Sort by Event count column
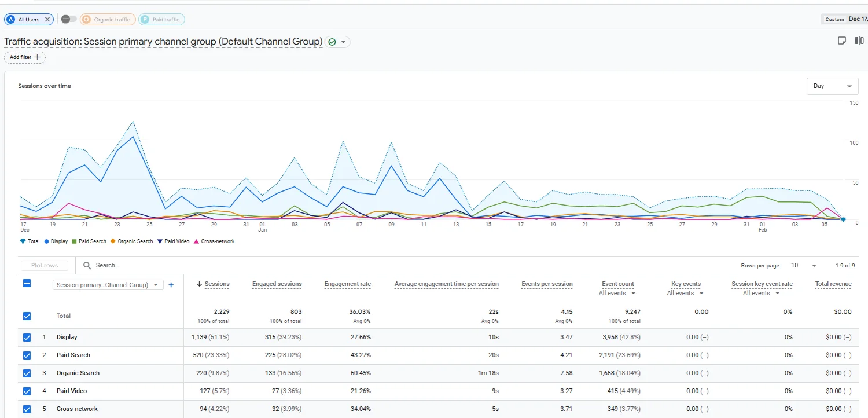This screenshot has height=418, width=868. click(x=618, y=284)
